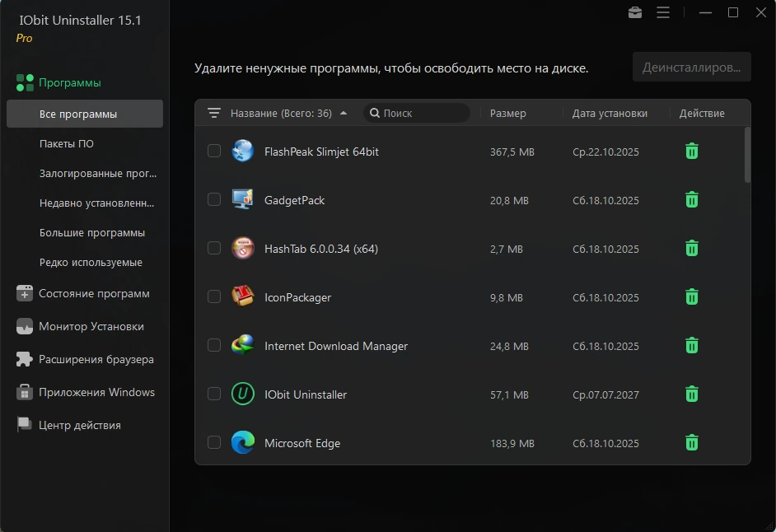
Task: Click the program list vertical scrollbar
Action: coord(747,155)
